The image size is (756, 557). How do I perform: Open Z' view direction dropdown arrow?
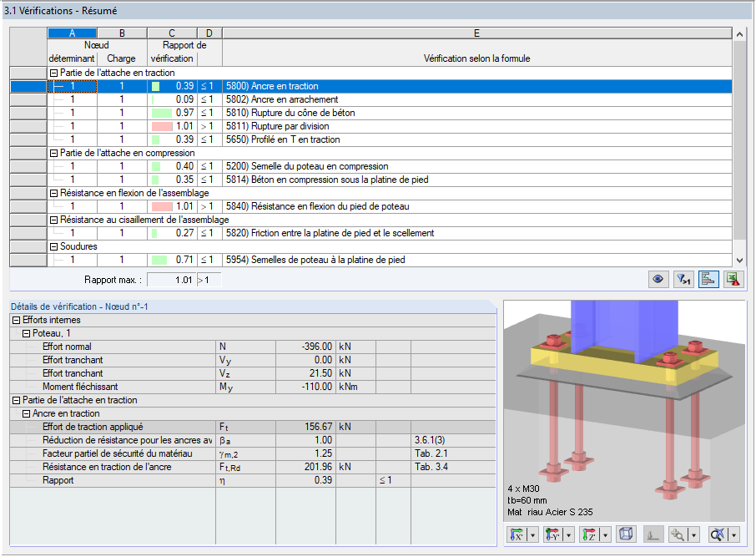coord(605,534)
